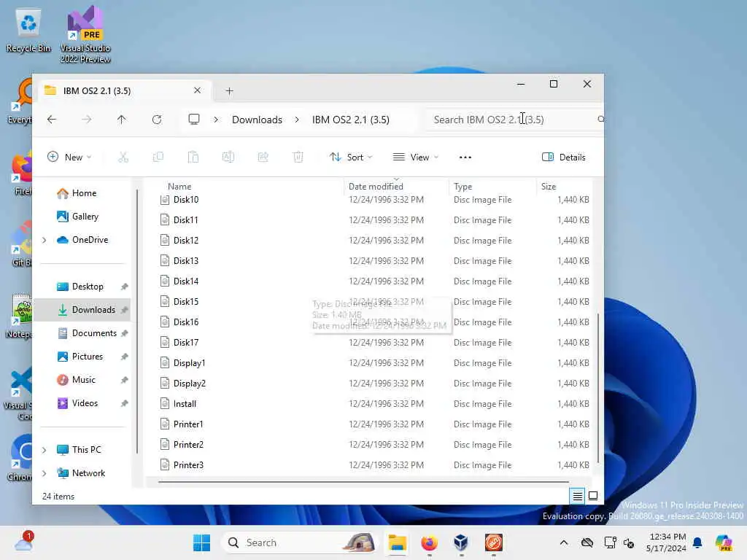Open the New dropdown menu
This screenshot has height=560, width=747.
click(x=69, y=157)
